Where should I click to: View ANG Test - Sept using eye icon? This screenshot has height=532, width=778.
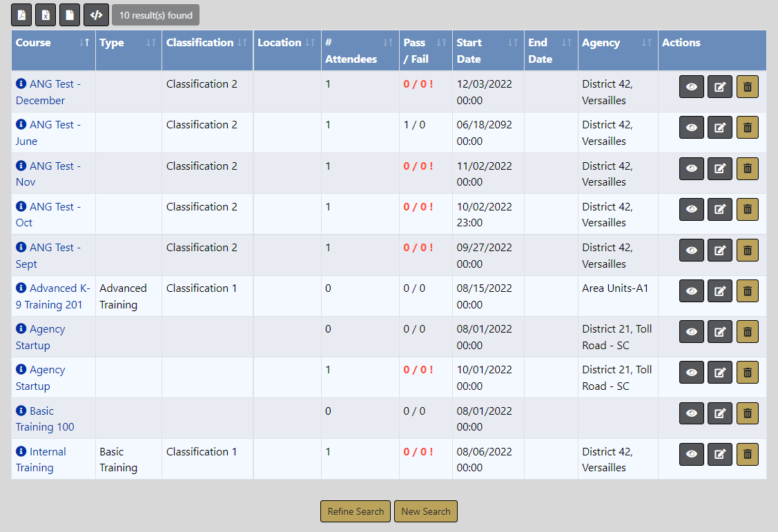(692, 250)
